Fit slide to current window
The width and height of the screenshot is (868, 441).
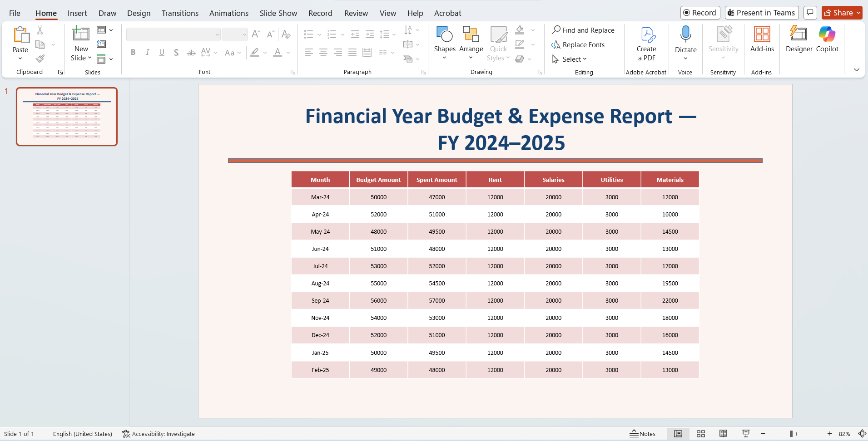tap(862, 434)
